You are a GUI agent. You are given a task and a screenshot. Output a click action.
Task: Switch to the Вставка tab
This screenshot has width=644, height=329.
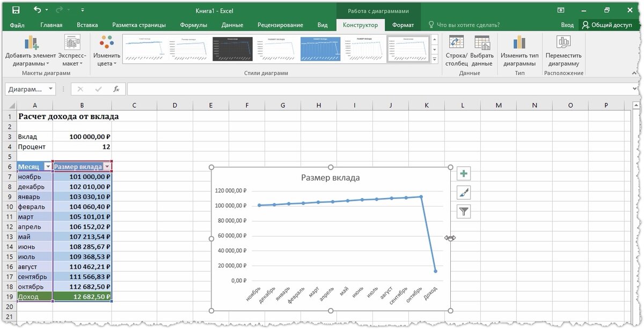pyautogui.click(x=87, y=25)
